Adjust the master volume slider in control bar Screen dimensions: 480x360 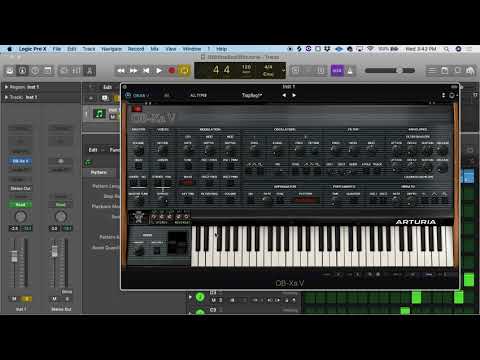[x=390, y=70]
